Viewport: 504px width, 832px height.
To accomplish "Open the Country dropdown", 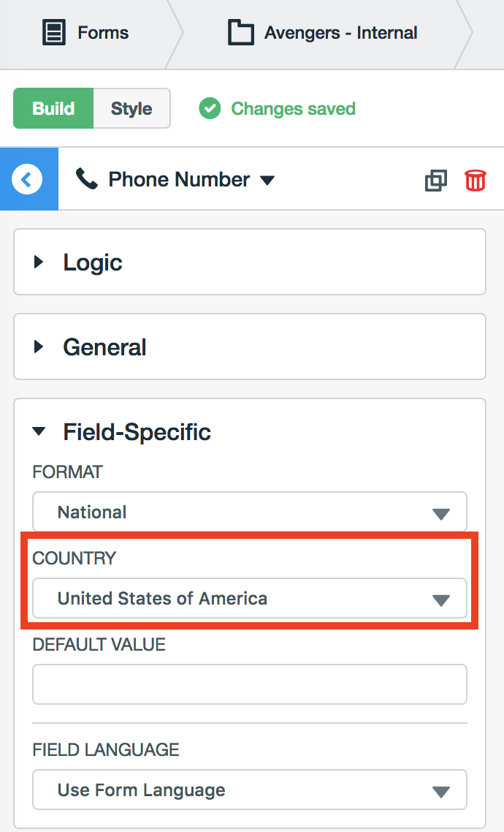I will point(249,599).
